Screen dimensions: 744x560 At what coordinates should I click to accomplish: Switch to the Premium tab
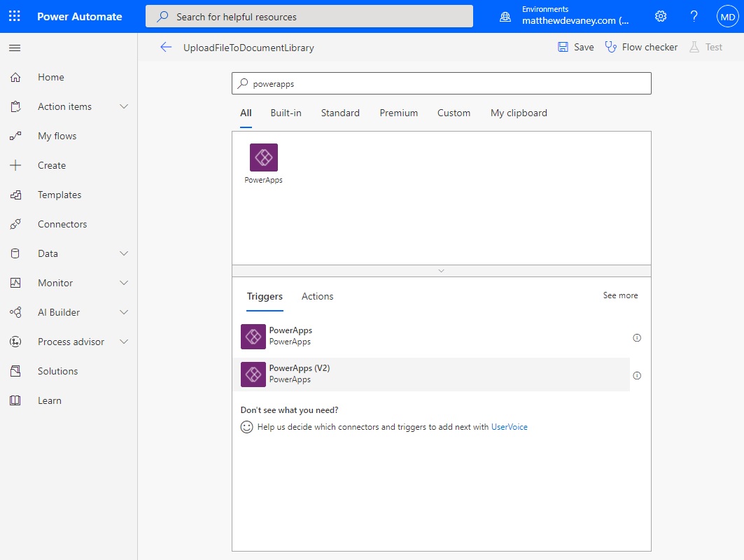click(398, 113)
